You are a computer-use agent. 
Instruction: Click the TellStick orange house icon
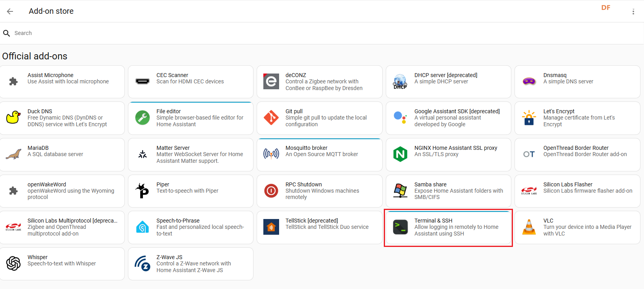pyautogui.click(x=271, y=227)
